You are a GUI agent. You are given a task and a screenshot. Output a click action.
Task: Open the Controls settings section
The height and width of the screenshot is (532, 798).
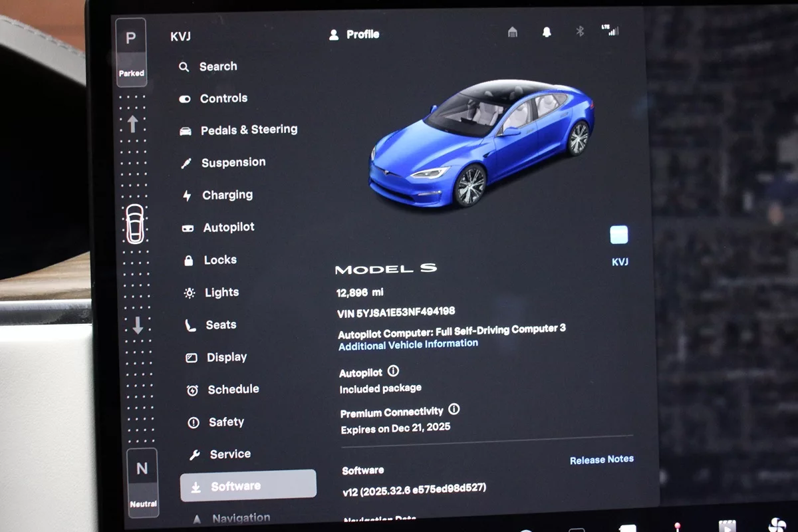coord(223,98)
